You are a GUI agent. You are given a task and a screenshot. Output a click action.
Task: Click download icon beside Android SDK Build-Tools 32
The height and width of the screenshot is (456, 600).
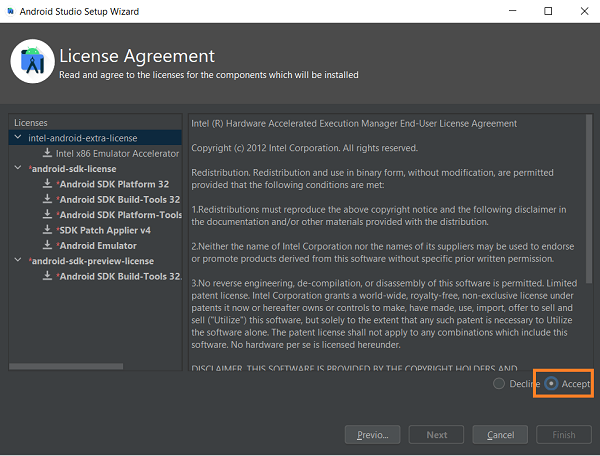pyautogui.click(x=47, y=199)
